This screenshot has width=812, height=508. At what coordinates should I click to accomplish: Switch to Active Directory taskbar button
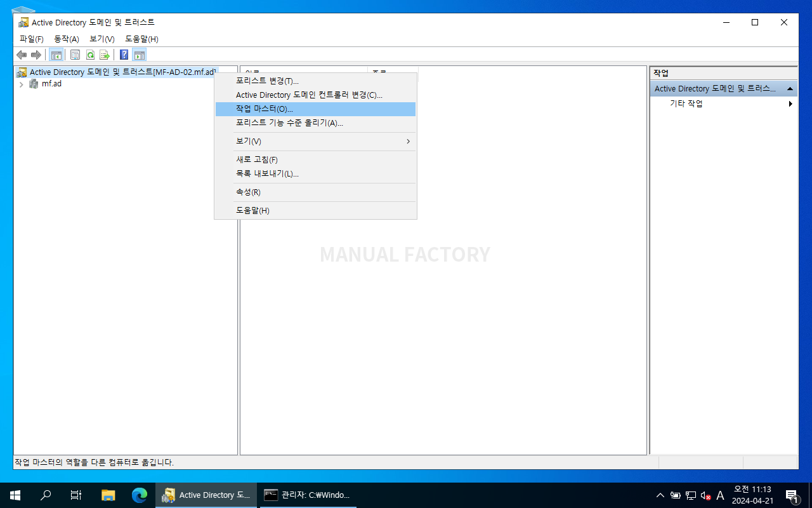pyautogui.click(x=206, y=495)
